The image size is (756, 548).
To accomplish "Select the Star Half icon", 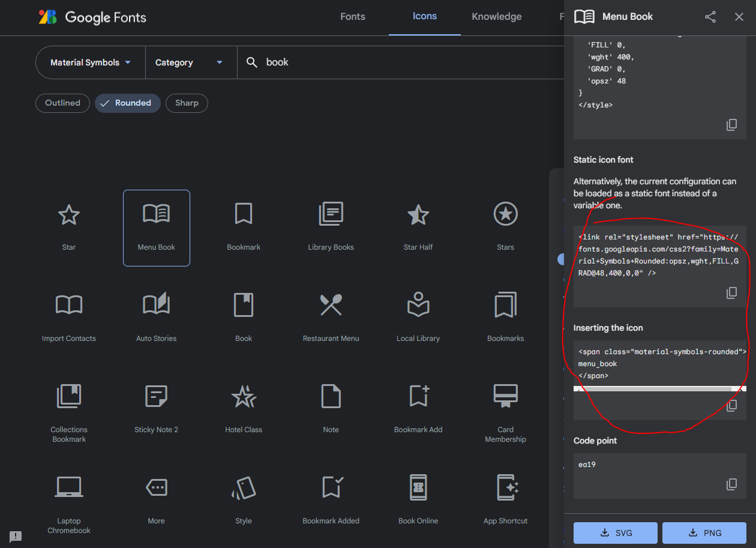I will click(x=418, y=214).
